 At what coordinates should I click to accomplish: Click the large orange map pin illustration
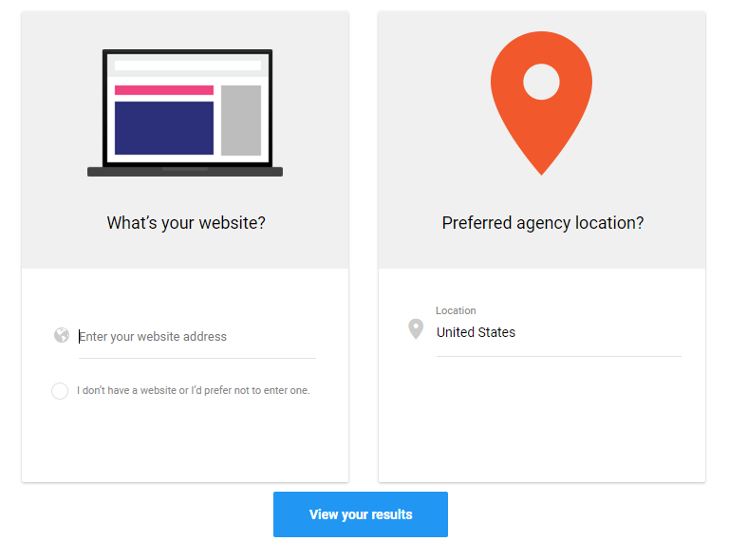[x=542, y=103]
